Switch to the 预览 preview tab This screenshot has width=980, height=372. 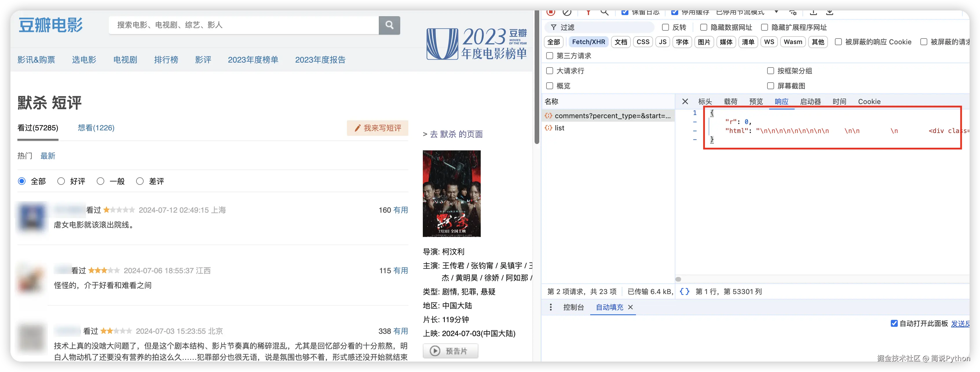click(756, 101)
